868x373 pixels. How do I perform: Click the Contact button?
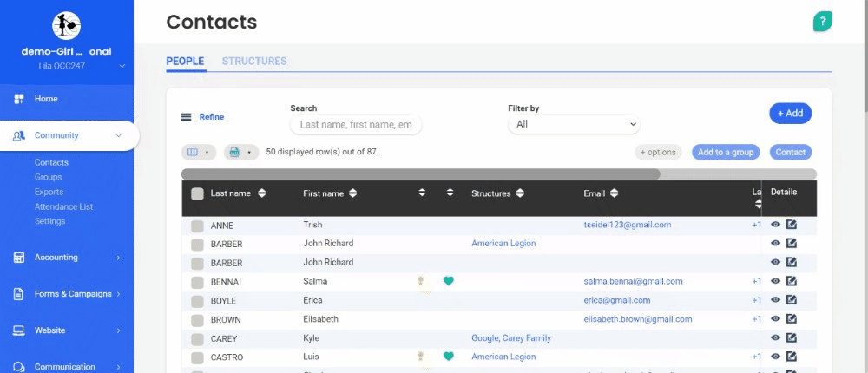[791, 152]
